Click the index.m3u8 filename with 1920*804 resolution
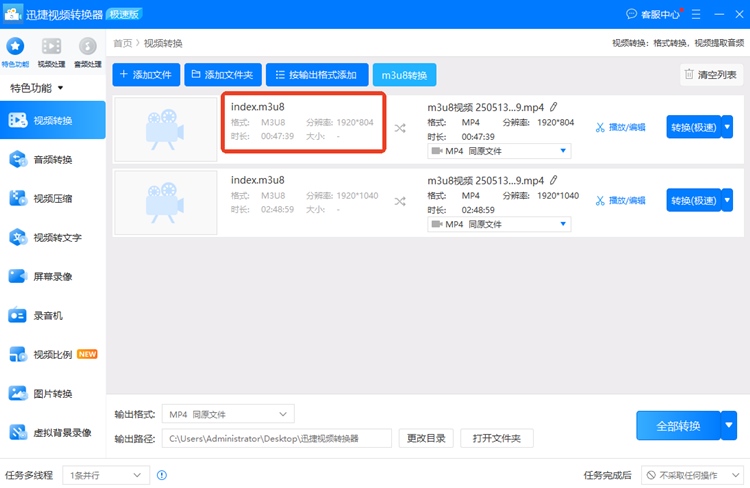 tap(257, 107)
